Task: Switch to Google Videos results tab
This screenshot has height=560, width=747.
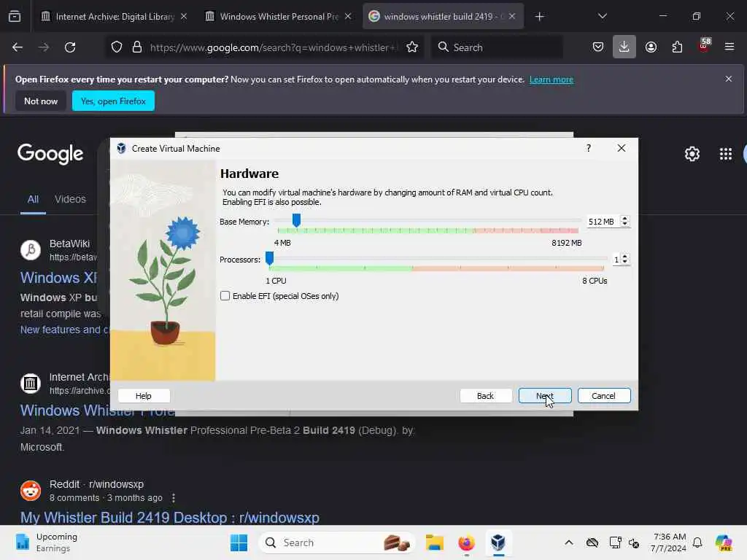Action: 70,199
